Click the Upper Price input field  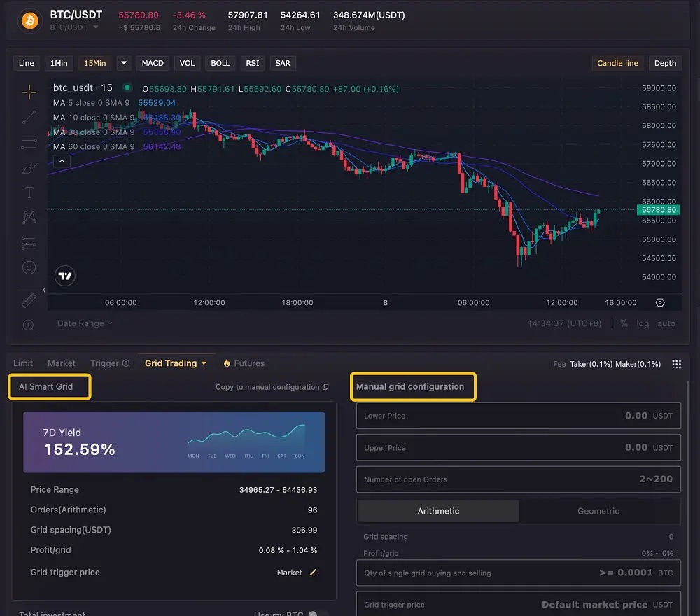point(518,447)
